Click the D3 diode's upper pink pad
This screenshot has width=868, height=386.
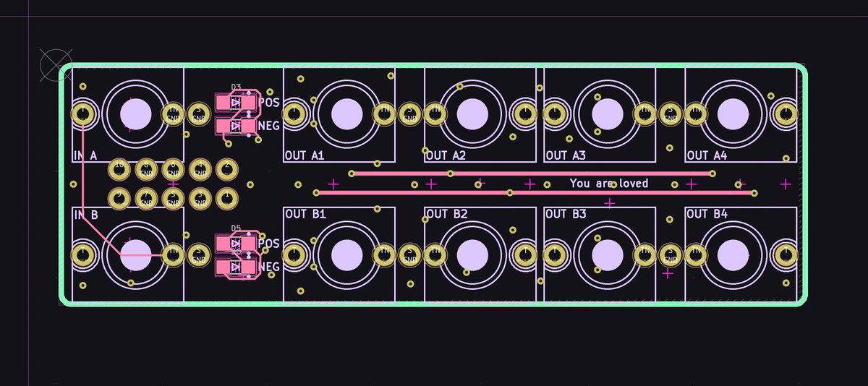point(236,103)
